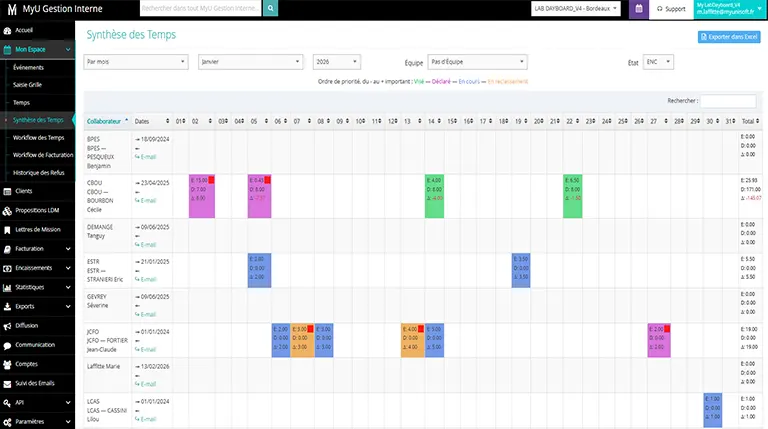Click JCFO pink cell on day 27
The image size is (768, 429).
pyautogui.click(x=659, y=340)
